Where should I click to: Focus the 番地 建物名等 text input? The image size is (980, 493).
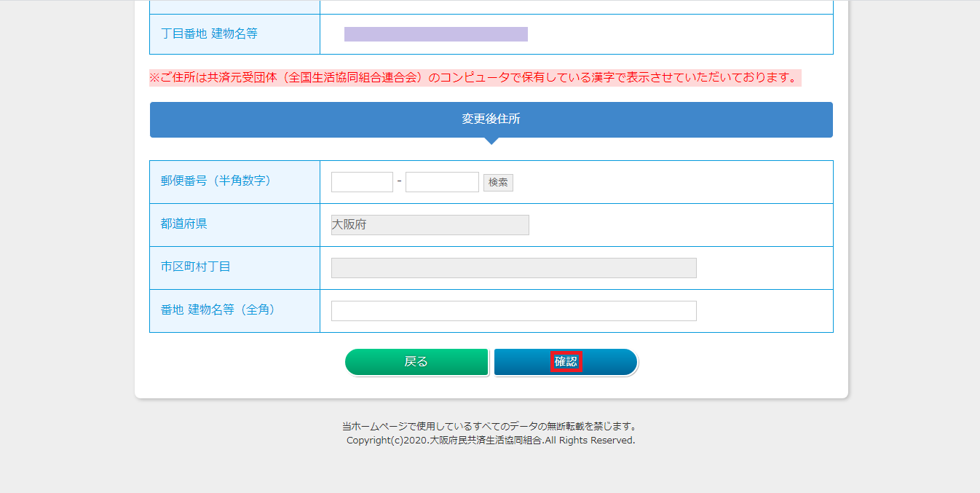pos(513,311)
